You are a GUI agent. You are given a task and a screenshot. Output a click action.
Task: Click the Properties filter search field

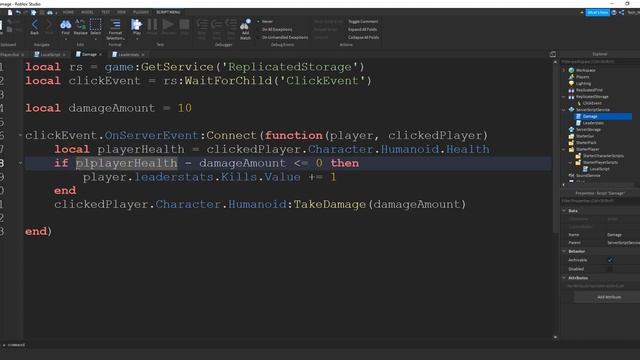[x=600, y=201]
